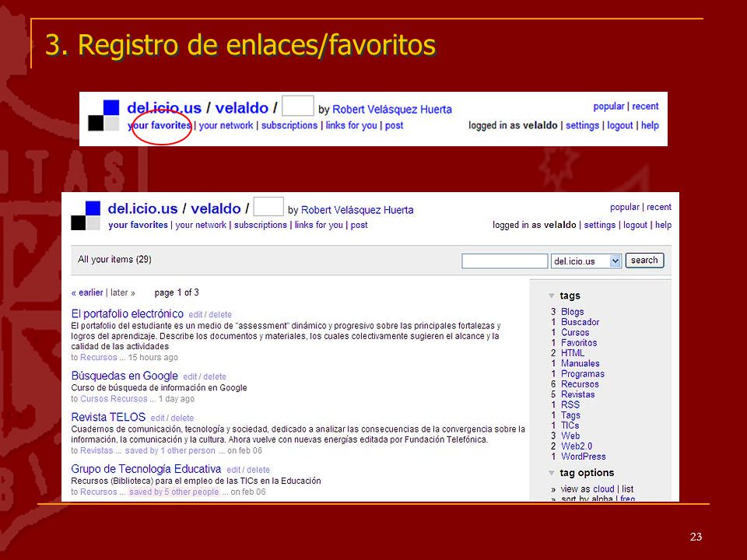Select the 'TICs' tag in the sidebar
The height and width of the screenshot is (560, 747).
[x=570, y=425]
